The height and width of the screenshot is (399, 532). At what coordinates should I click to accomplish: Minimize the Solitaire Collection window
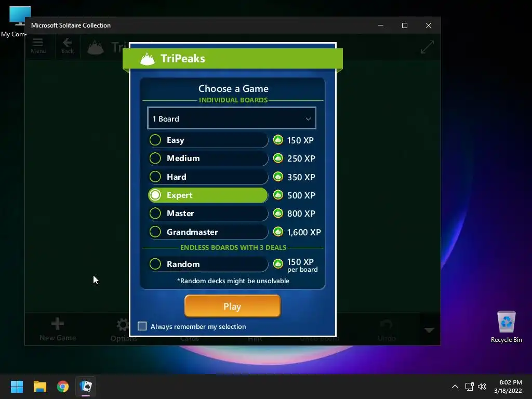point(381,25)
